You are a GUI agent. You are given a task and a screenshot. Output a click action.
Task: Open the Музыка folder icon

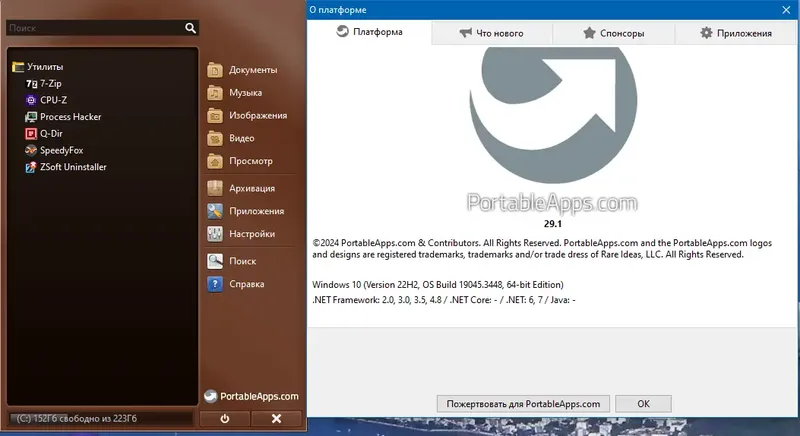[215, 93]
